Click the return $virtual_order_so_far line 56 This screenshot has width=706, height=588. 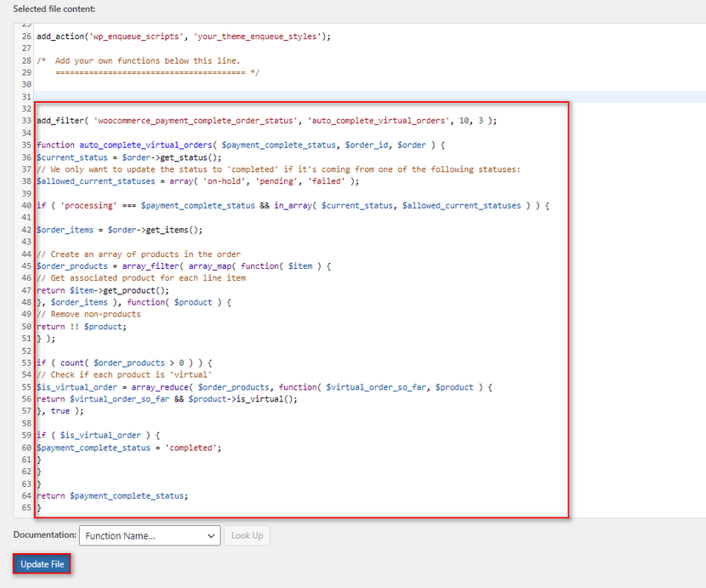pos(167,399)
